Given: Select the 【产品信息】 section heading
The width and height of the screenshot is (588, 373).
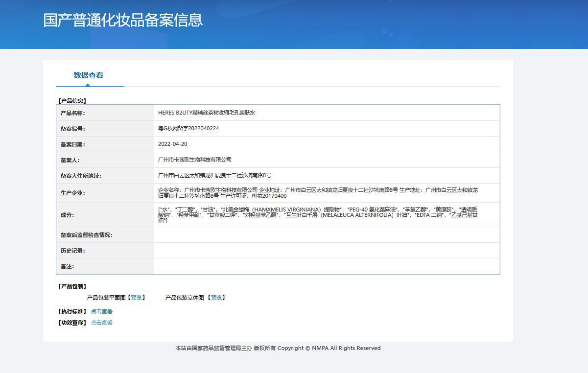Looking at the screenshot, I should 72,101.
